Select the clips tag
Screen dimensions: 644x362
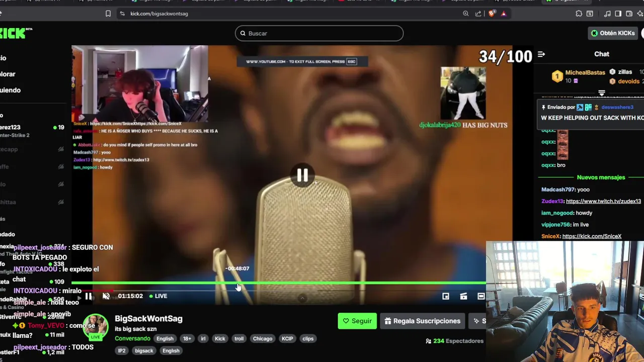[x=308, y=338]
